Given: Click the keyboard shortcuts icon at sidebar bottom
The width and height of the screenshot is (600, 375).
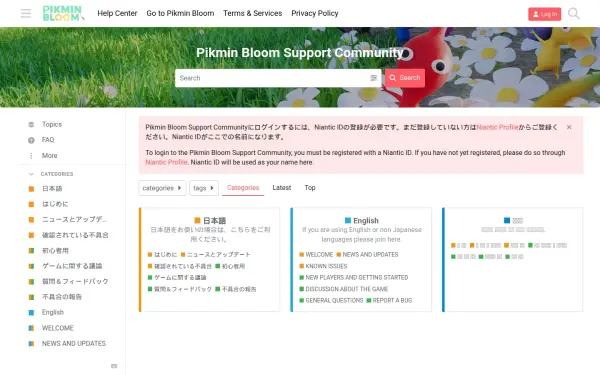Looking at the screenshot, I should [114, 366].
